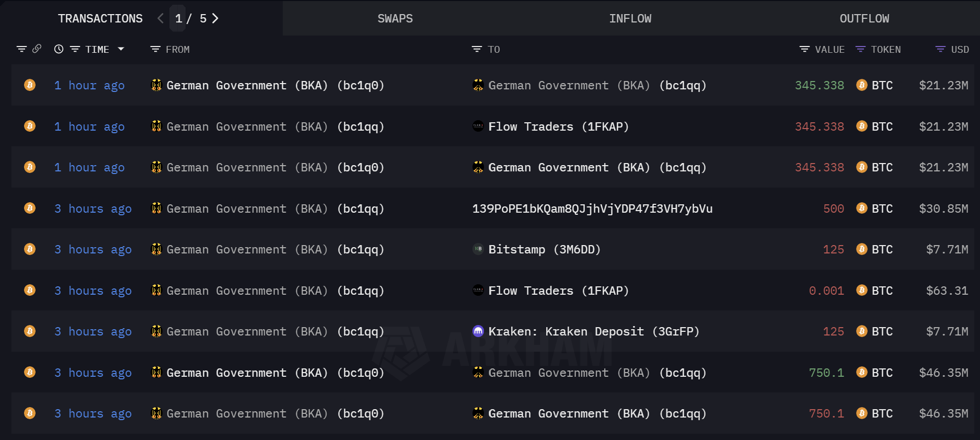Image resolution: width=980 pixels, height=440 pixels.
Task: Open the OUTFLOW tab
Action: (864, 18)
